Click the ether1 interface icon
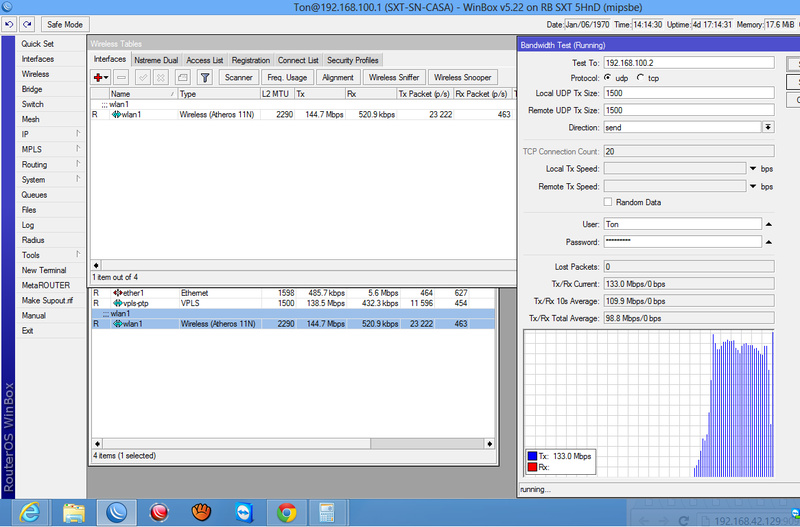Image resolution: width=800 pixels, height=527 pixels. point(118,293)
